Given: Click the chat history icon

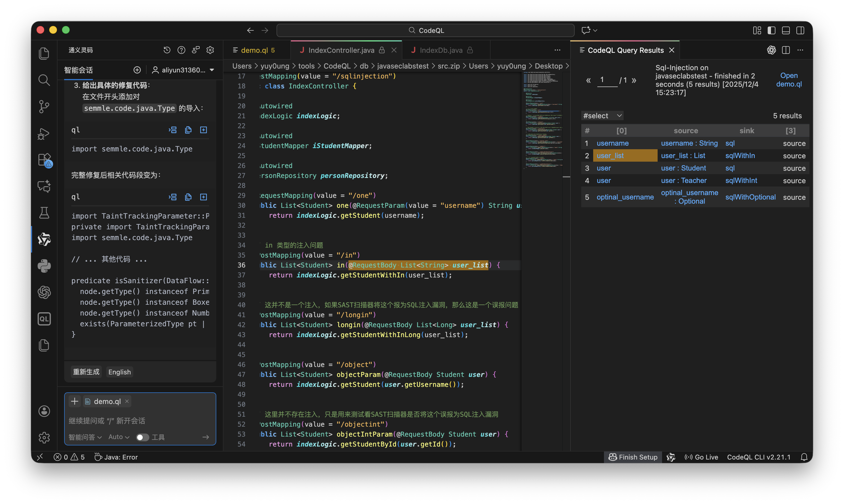Looking at the screenshot, I should 166,50.
